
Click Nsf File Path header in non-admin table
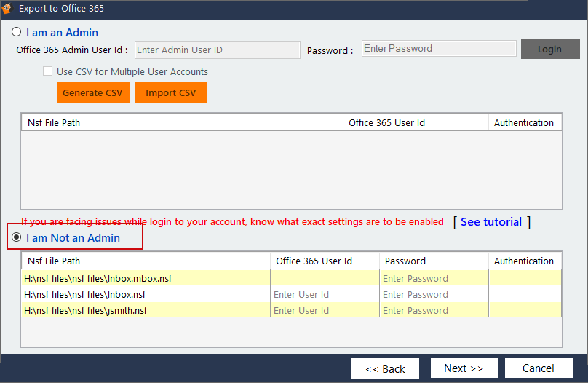pyautogui.click(x=146, y=261)
